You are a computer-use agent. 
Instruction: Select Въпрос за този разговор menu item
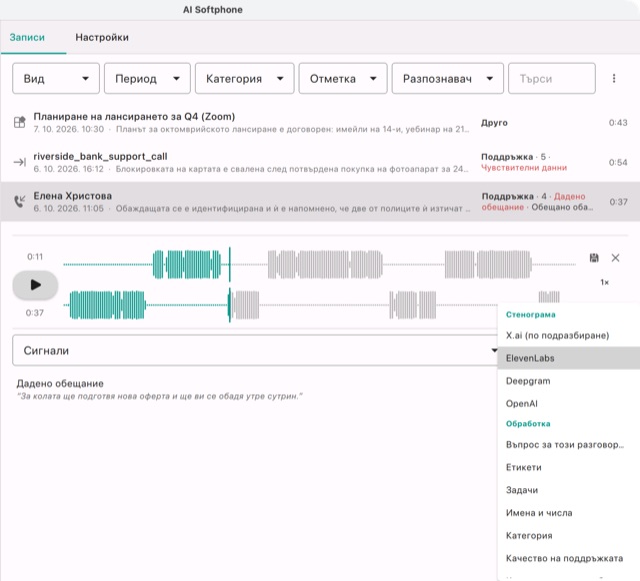click(569, 445)
